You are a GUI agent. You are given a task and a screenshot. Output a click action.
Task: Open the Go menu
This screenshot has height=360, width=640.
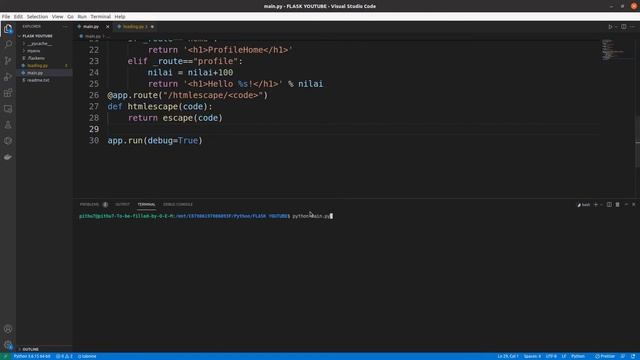tap(71, 17)
